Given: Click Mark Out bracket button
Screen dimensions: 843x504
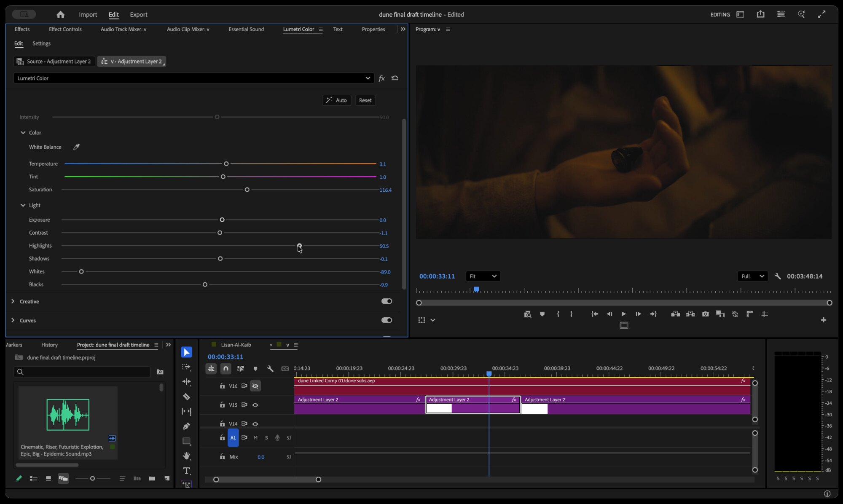Looking at the screenshot, I should pyautogui.click(x=571, y=314).
